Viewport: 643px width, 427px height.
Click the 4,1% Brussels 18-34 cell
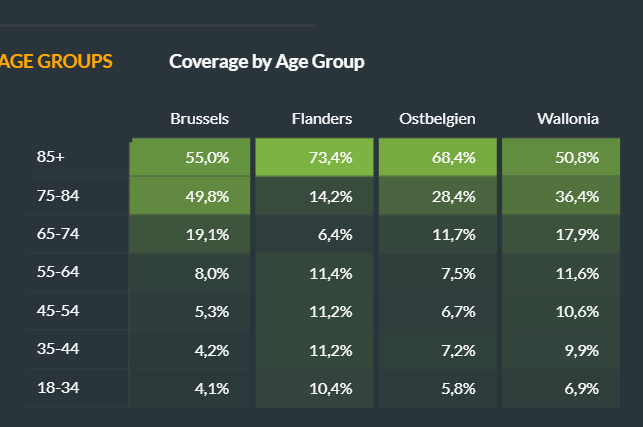click(191, 388)
